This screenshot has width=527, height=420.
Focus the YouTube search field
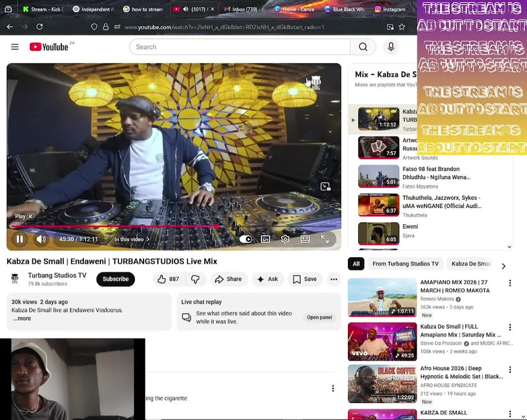tap(240, 47)
